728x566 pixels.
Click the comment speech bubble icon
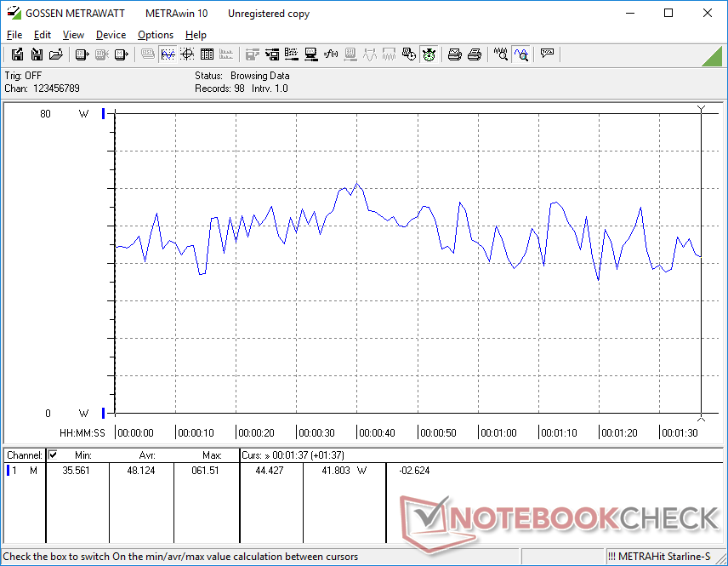[547, 54]
